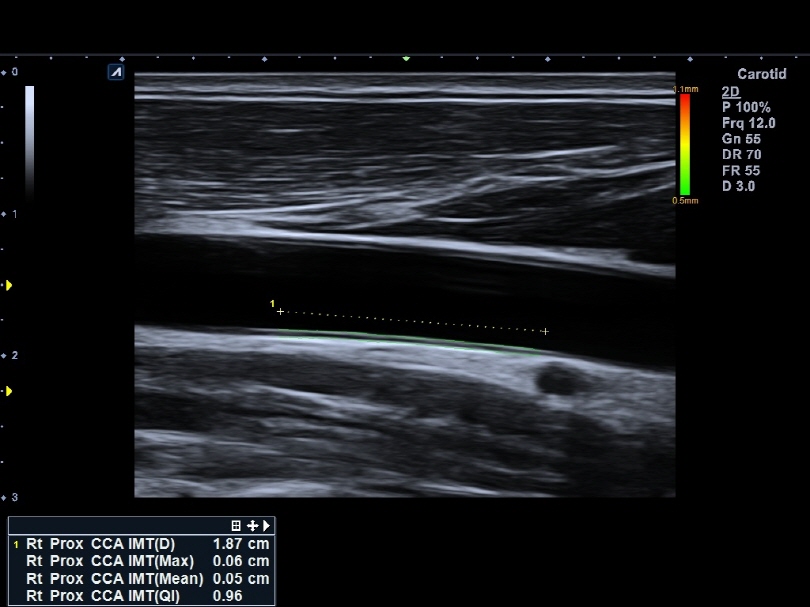
Task: Click the Rt Prox CCA IMT(Mean) row
Action: [140, 579]
